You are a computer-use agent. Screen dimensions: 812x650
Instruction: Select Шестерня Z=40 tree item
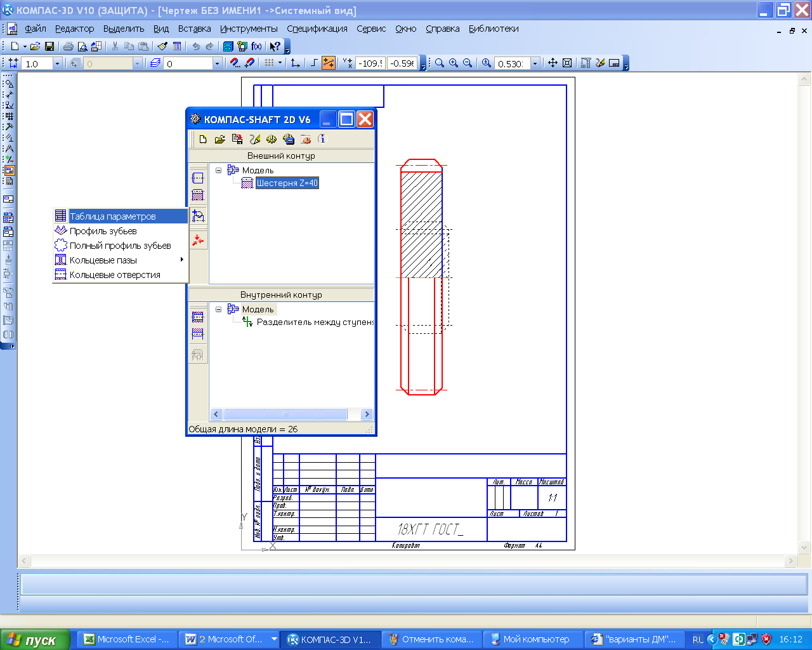tap(287, 183)
